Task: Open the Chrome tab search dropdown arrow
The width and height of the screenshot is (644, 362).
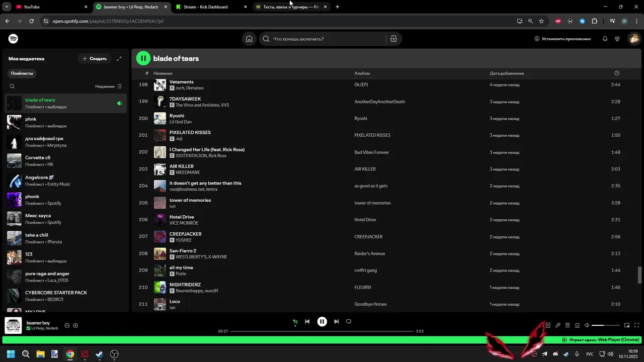Action: 7,7
